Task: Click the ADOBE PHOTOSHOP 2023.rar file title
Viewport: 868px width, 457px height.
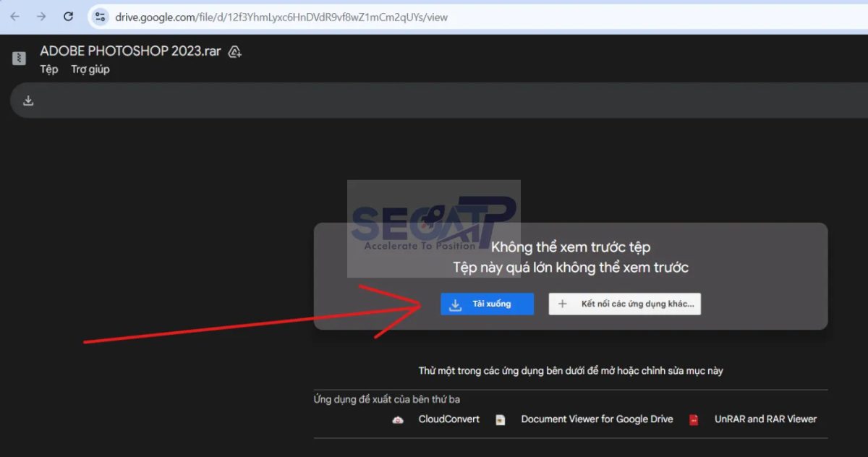Action: (130, 51)
